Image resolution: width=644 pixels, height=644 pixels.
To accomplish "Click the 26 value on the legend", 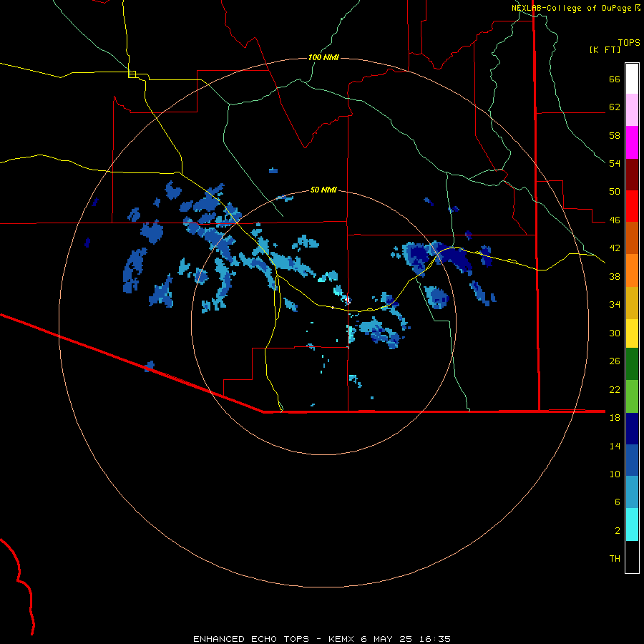I will pos(615,361).
